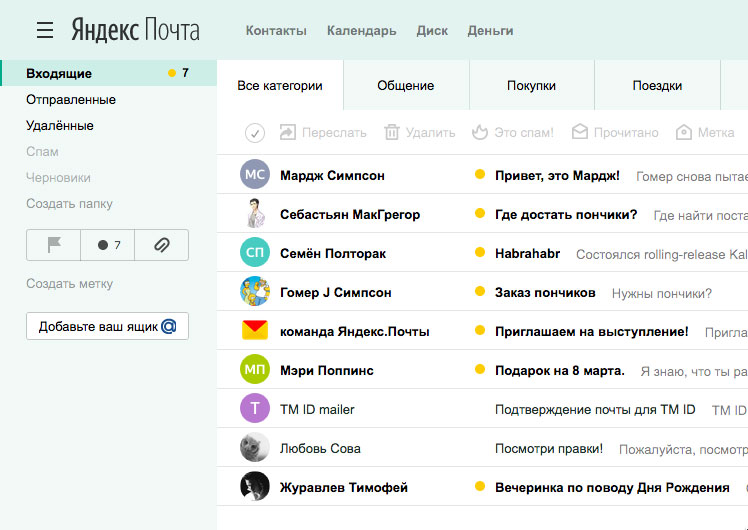This screenshot has height=530, width=748.
Task: Open the message Посмотри правки!
Action: [x=549, y=448]
